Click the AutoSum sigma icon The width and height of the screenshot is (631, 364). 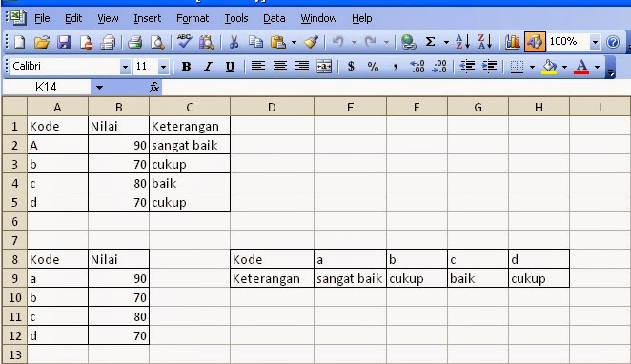click(x=430, y=42)
